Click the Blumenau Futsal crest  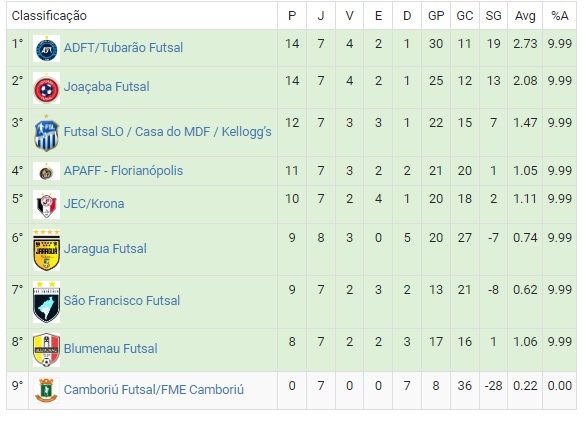pyautogui.click(x=46, y=350)
